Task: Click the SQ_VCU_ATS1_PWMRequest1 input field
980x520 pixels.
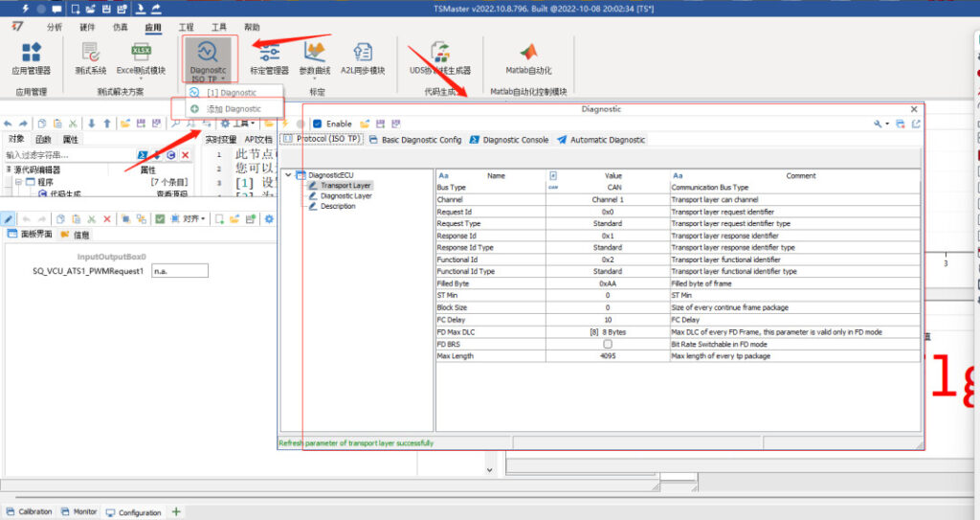Action: coord(179,271)
